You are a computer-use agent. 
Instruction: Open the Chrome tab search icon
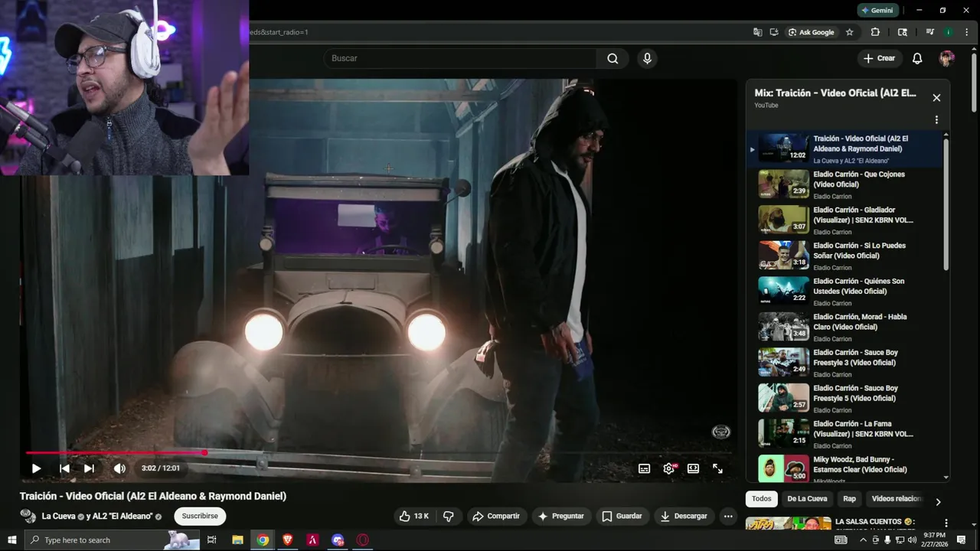[903, 32]
